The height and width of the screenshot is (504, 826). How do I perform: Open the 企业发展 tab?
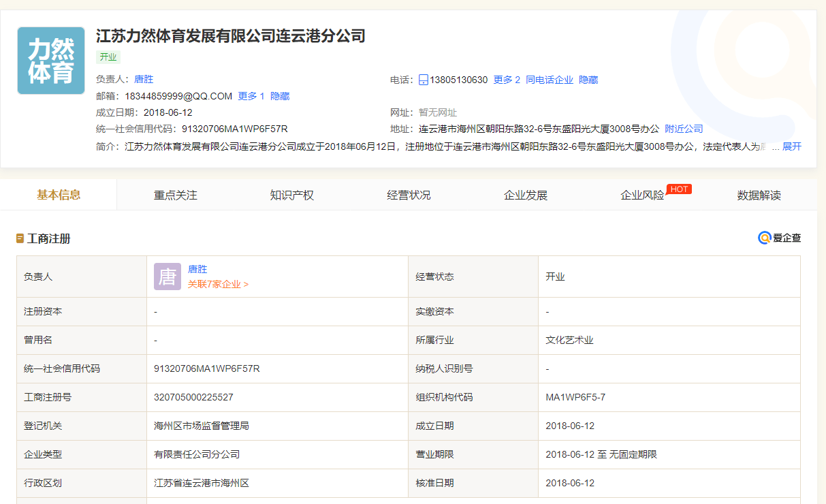(525, 195)
